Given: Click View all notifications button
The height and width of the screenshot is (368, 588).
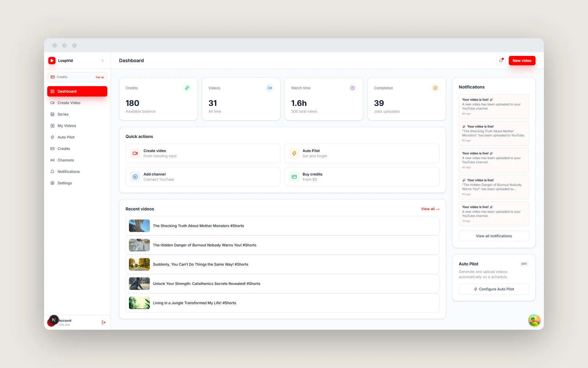Looking at the screenshot, I should pyautogui.click(x=494, y=236).
